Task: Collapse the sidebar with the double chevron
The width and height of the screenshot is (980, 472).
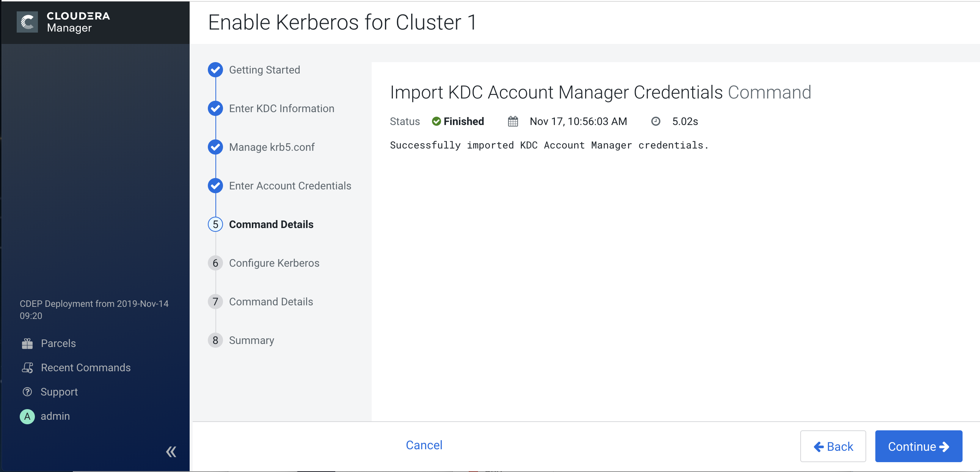Action: click(171, 452)
